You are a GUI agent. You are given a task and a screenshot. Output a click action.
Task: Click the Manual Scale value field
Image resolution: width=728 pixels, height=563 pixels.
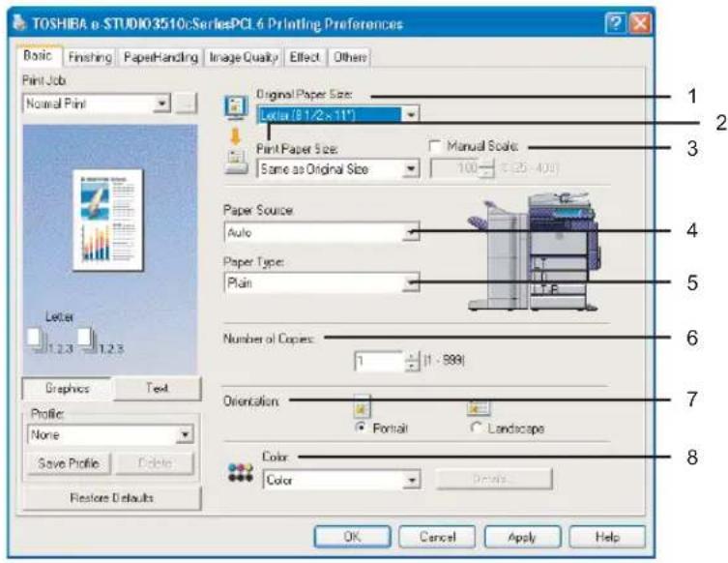[x=454, y=168]
